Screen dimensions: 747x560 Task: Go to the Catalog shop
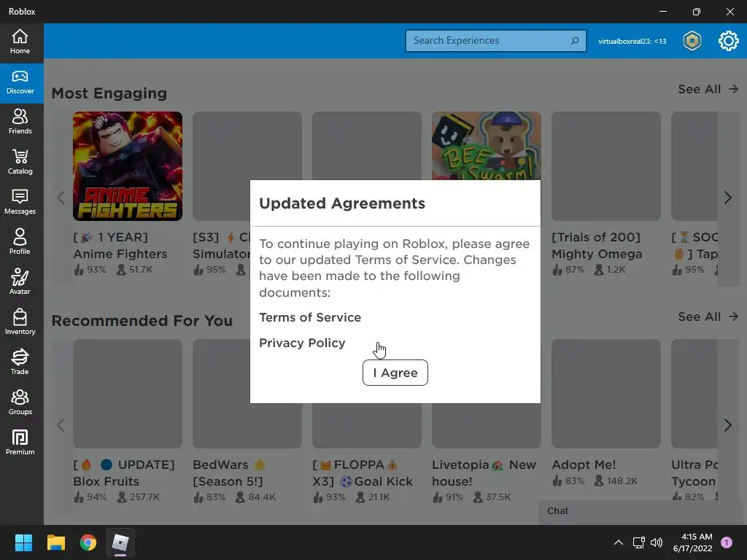(x=20, y=163)
